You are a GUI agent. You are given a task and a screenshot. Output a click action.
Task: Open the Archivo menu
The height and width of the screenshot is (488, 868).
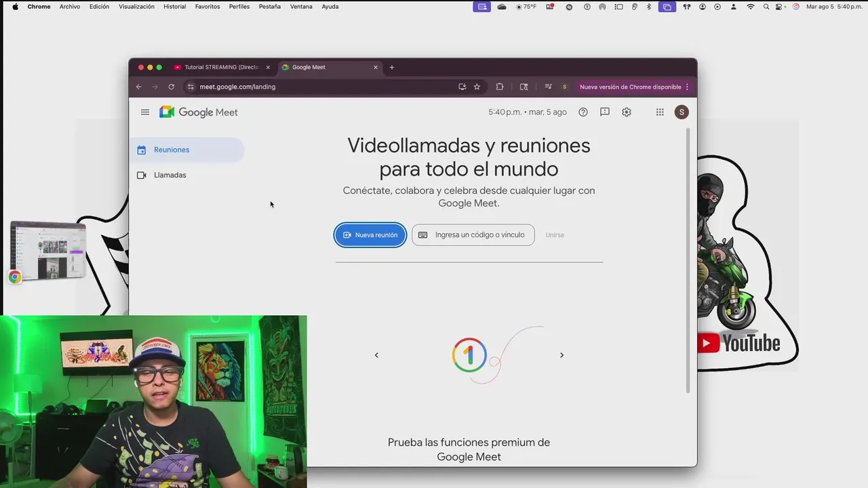[69, 7]
